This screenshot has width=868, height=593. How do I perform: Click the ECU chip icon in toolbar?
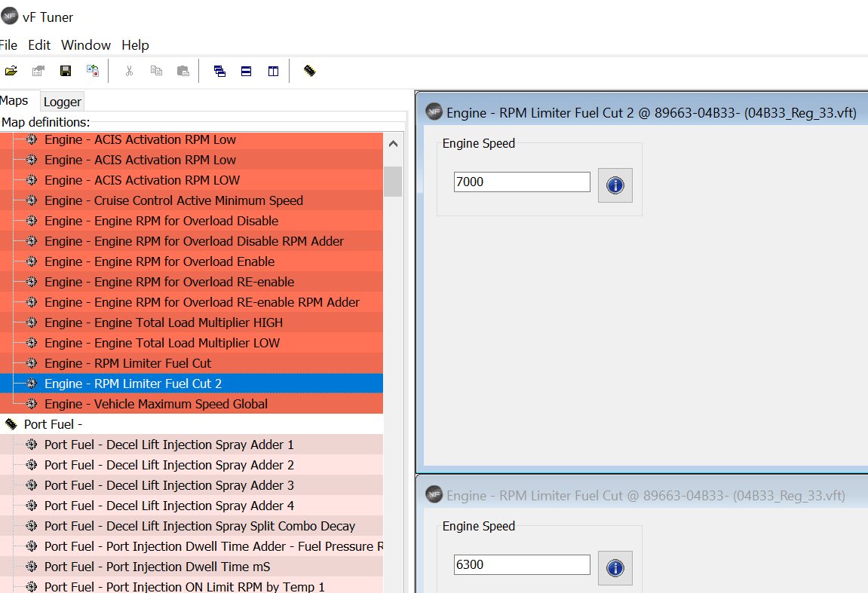[x=309, y=71]
